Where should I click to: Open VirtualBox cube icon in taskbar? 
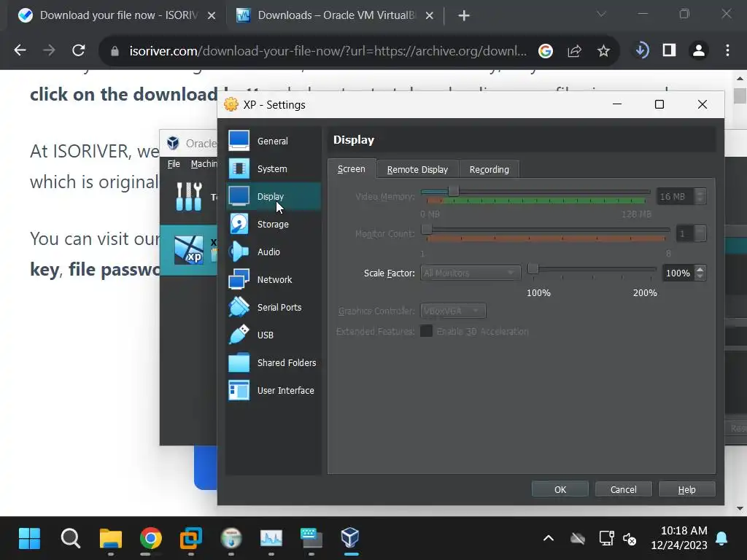point(350,538)
